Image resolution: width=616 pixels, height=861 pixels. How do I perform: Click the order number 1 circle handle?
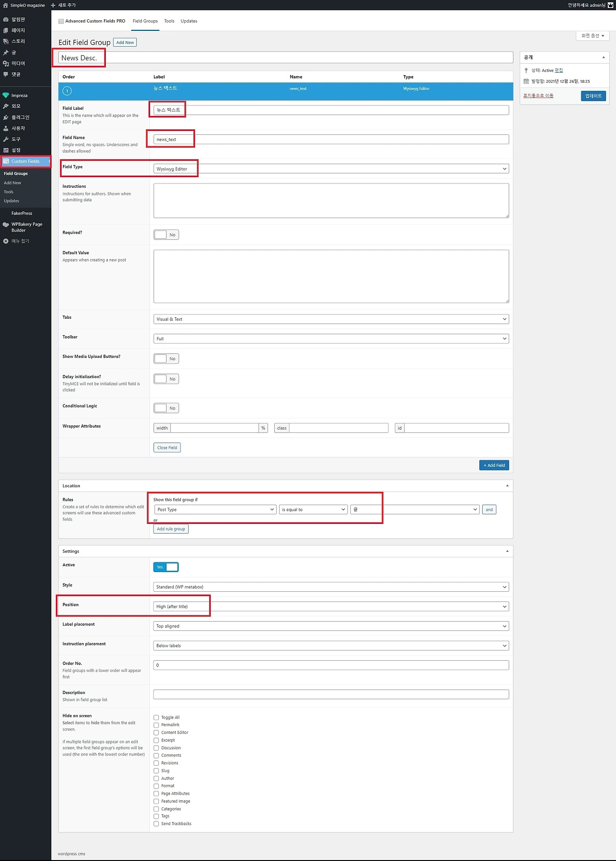pos(67,91)
